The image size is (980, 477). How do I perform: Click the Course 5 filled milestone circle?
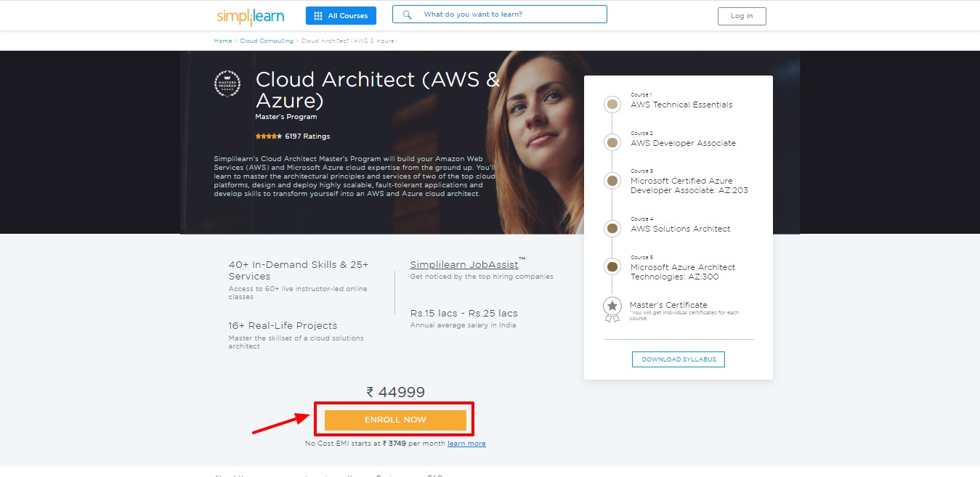[612, 266]
